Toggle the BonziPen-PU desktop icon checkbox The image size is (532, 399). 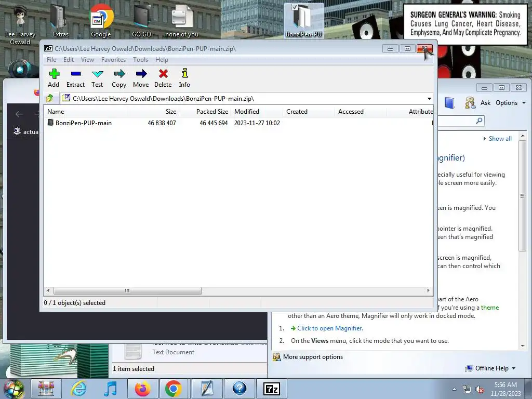point(295,7)
